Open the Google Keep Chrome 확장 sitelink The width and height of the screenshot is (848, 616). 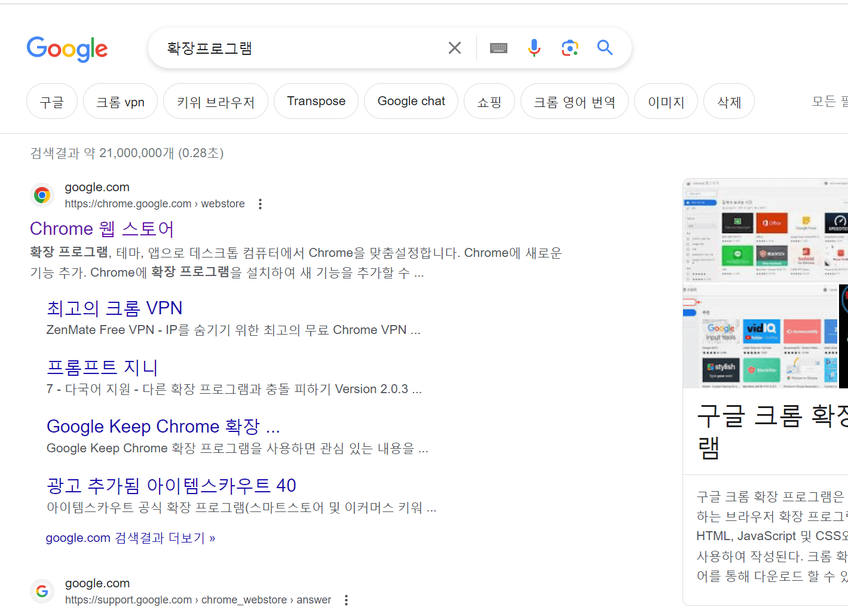[x=163, y=427]
